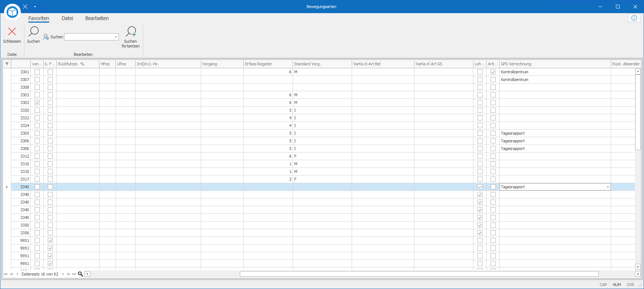Sort by the GPS Verrechnung column header
Viewport: 644px width, 289px height.
555,64
